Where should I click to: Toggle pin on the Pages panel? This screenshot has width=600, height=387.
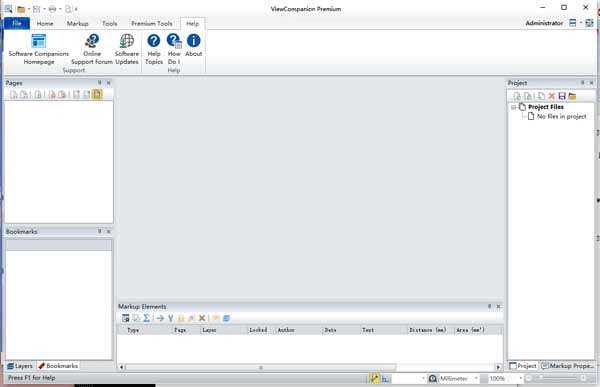[x=99, y=83]
